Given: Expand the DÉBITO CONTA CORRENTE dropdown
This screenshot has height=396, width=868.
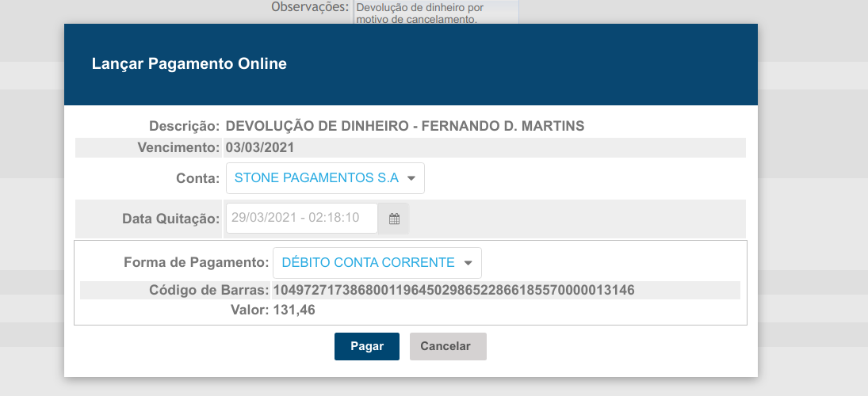Looking at the screenshot, I should click(x=377, y=263).
